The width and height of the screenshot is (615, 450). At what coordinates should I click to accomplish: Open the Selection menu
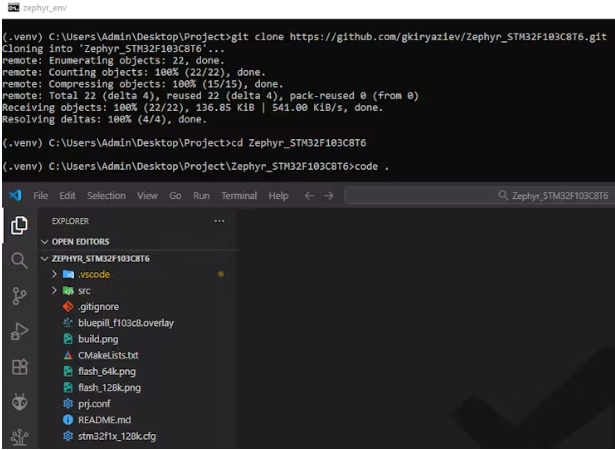coord(106,196)
